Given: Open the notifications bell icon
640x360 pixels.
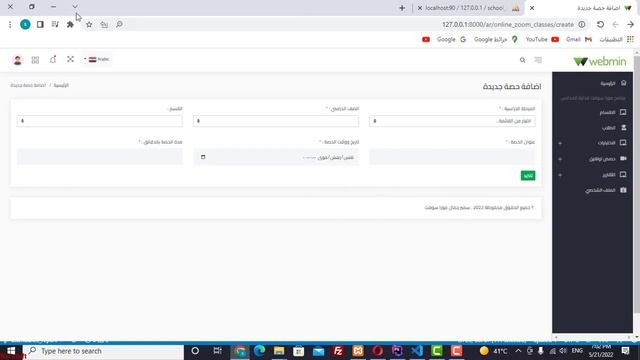Looking at the screenshot, I should (53, 60).
